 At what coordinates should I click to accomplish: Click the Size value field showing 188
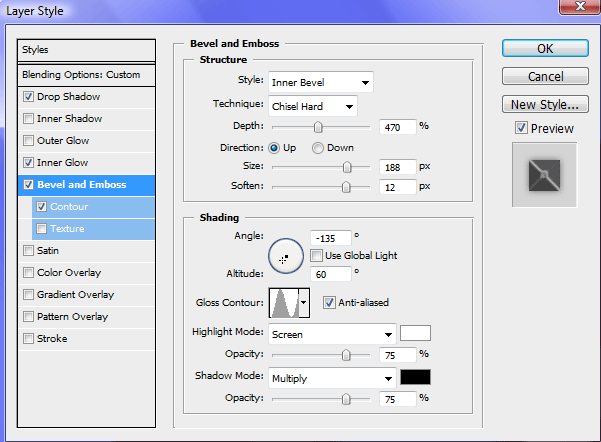397,167
